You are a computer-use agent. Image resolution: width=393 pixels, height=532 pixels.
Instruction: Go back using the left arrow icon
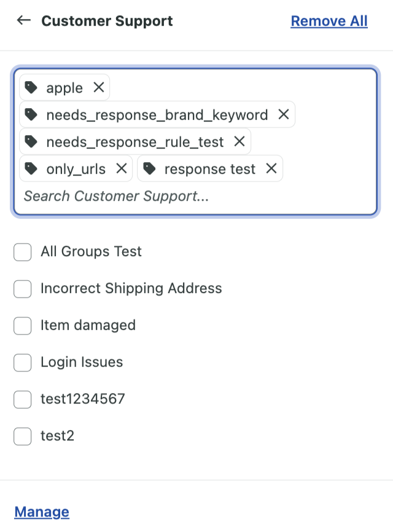point(24,20)
